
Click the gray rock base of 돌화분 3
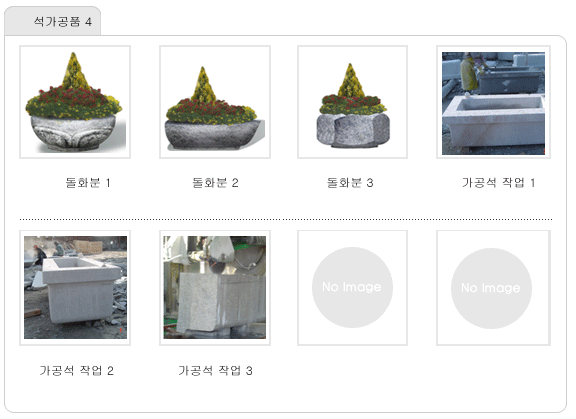tap(353, 130)
